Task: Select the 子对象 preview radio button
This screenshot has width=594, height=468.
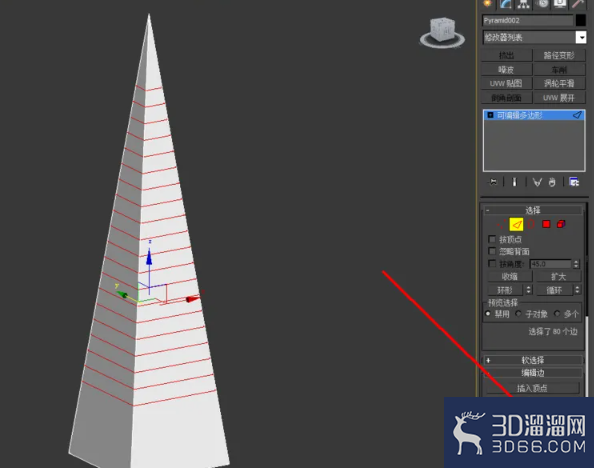Action: [x=519, y=314]
